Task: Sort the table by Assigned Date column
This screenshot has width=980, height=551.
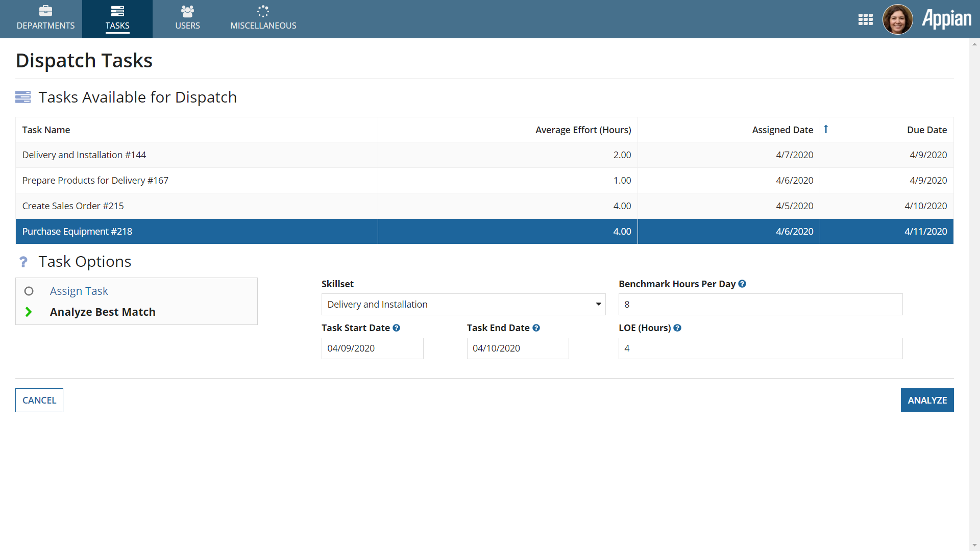Action: 782,130
